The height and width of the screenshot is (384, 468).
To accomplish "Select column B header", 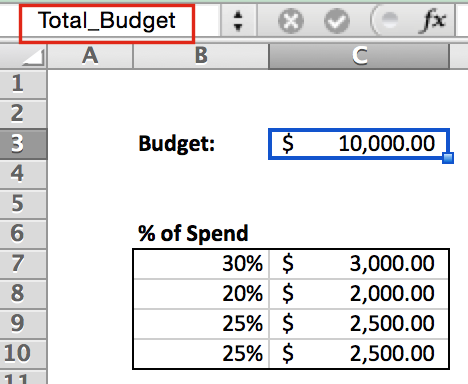I will pos(201,56).
